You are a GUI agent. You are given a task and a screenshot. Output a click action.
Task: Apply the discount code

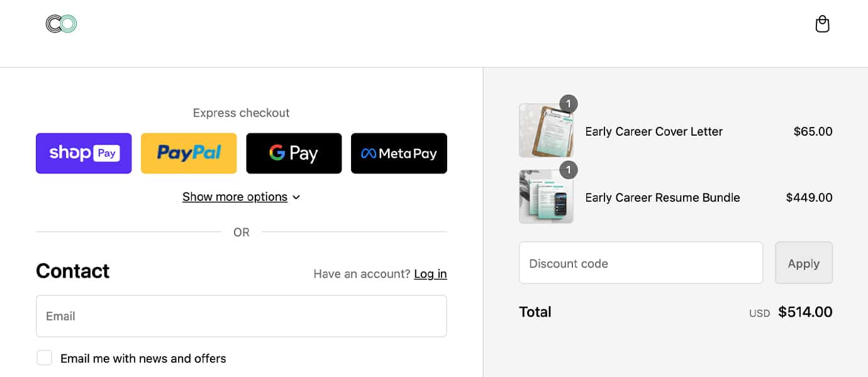pos(804,263)
